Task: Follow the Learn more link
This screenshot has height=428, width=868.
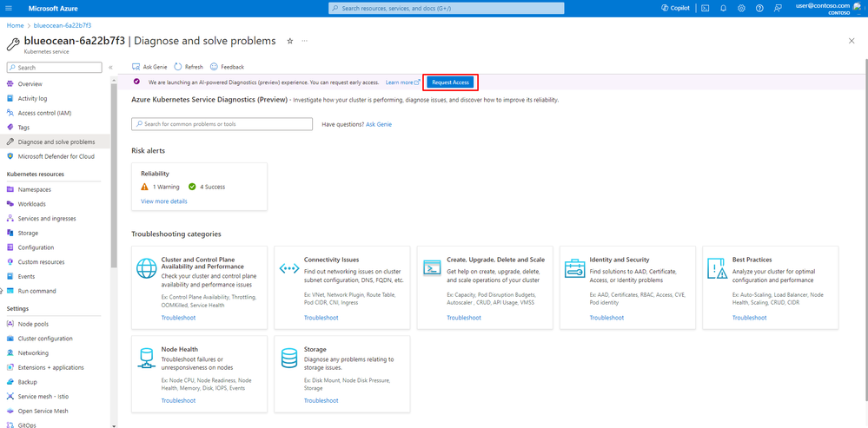Action: pos(403,82)
